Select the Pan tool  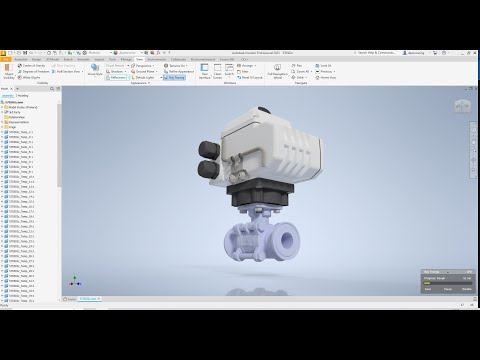pos(297,66)
